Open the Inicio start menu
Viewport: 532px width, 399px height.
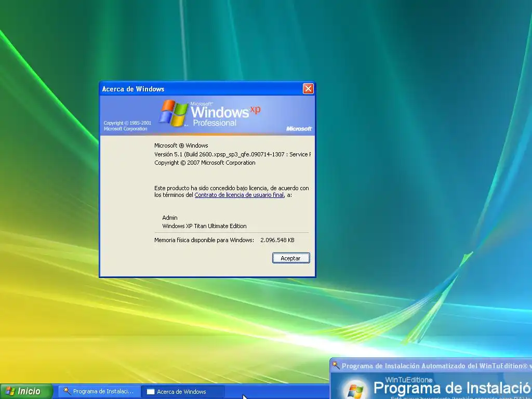pyautogui.click(x=26, y=391)
